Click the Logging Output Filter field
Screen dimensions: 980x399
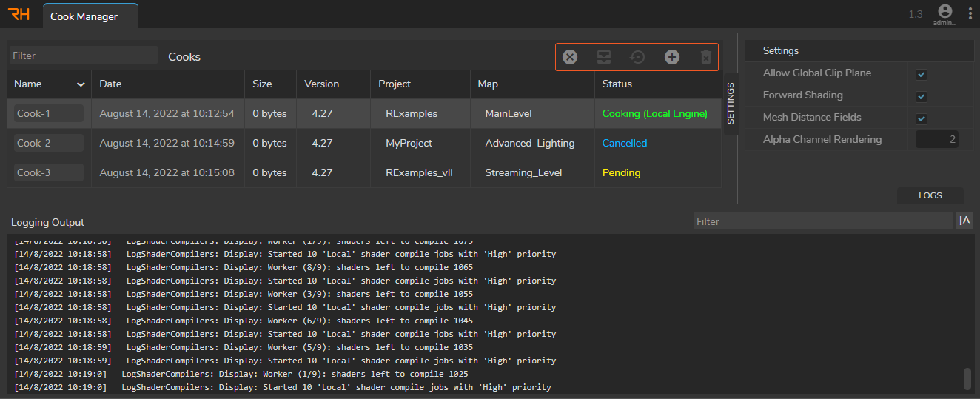click(822, 221)
